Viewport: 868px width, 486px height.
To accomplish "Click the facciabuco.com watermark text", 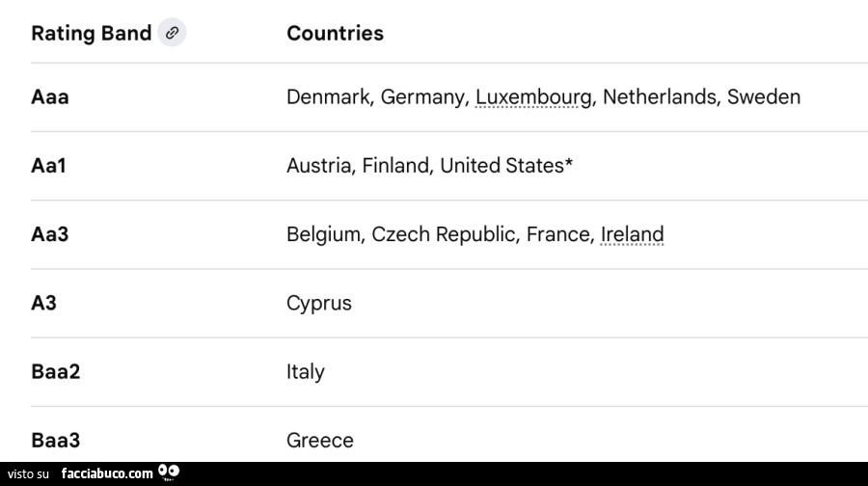I will coord(106,473).
